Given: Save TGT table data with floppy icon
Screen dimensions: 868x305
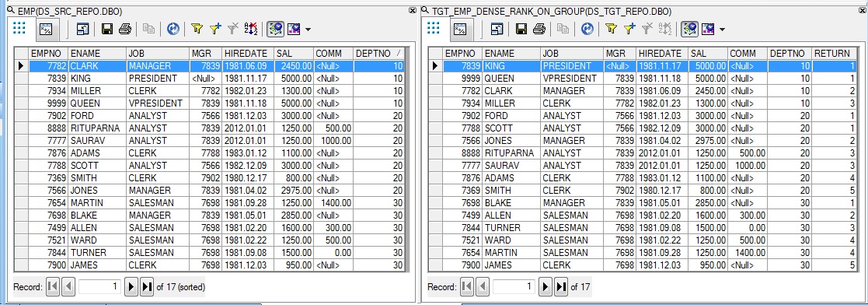Looking at the screenshot, I should point(521,29).
